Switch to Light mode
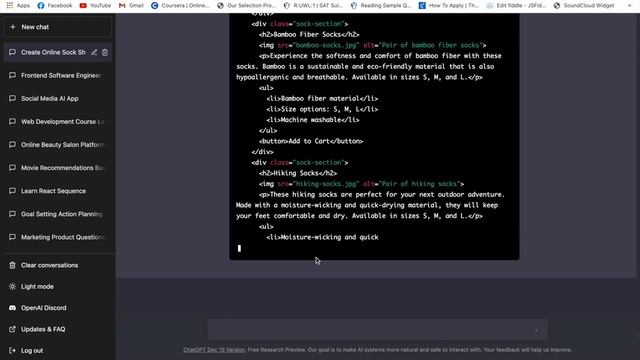The height and width of the screenshot is (360, 640). [57, 287]
